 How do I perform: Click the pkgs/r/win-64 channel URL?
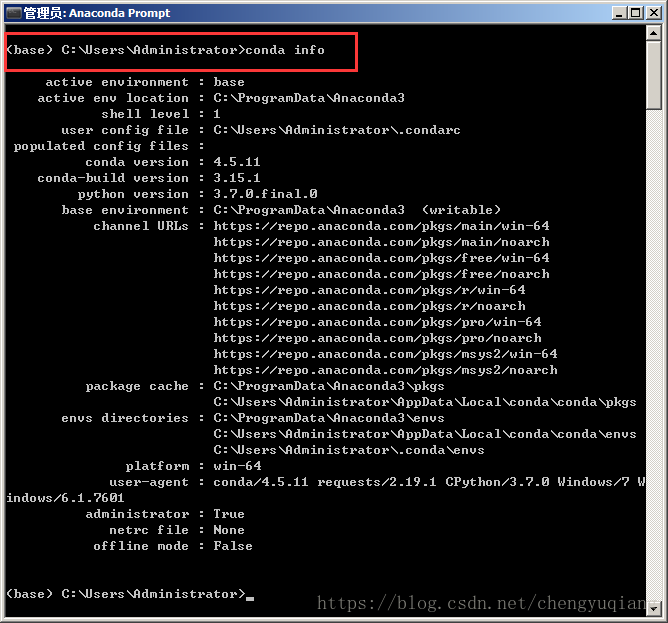(369, 290)
